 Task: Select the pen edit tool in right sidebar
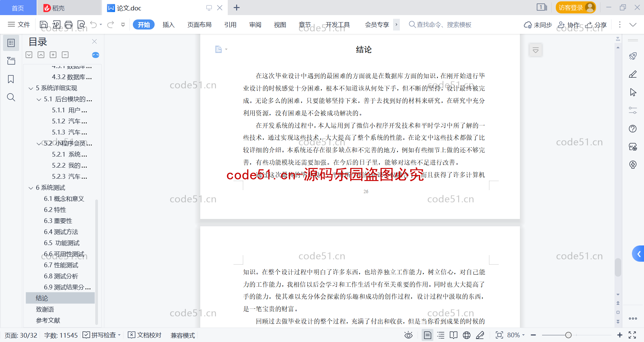[633, 74]
